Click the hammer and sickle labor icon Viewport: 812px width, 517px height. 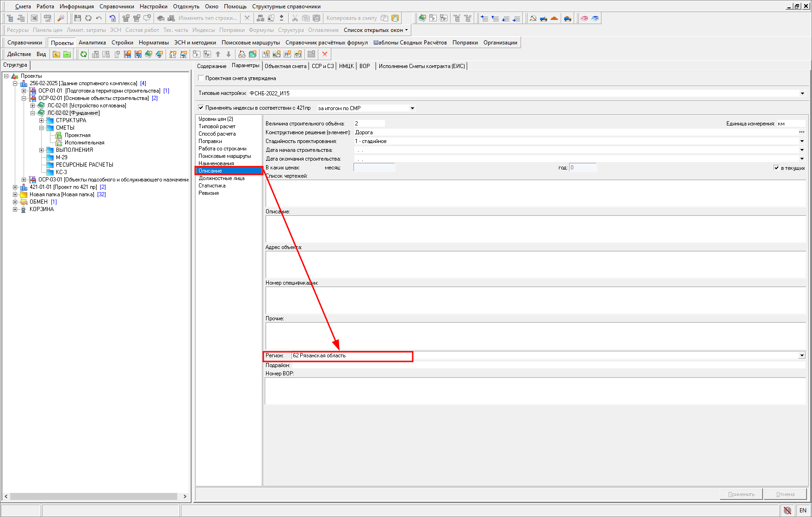coord(533,18)
